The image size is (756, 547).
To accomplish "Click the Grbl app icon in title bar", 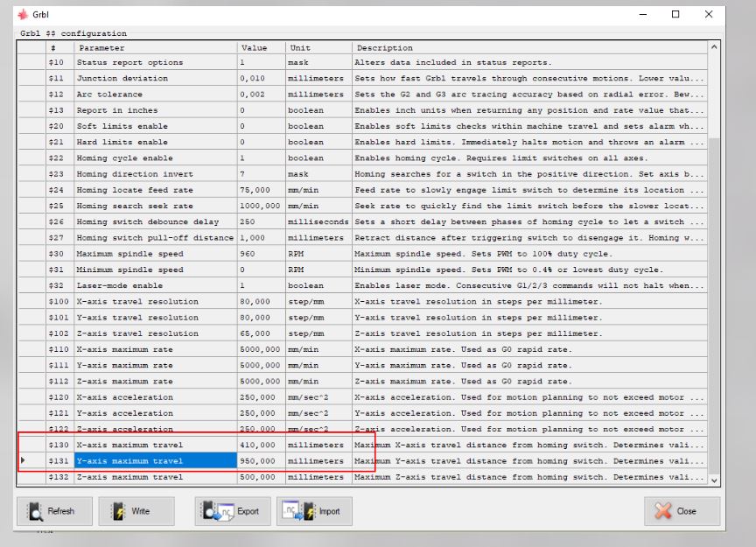I will click(23, 15).
